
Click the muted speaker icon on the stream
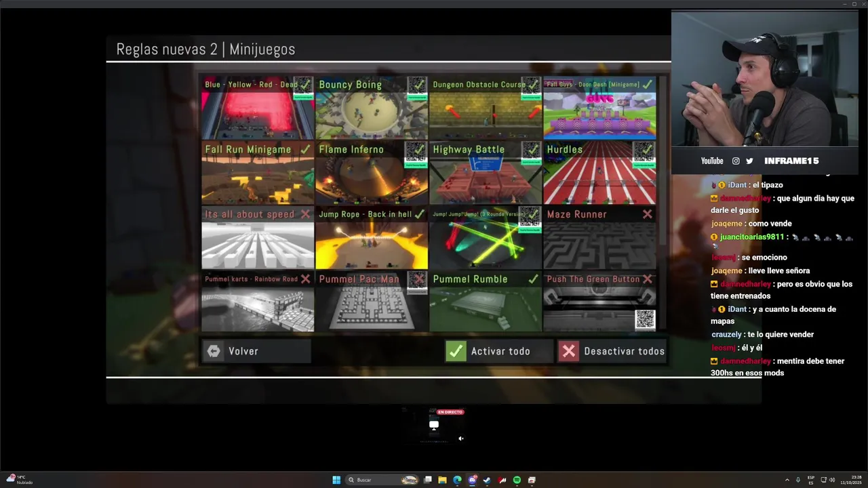461,439
